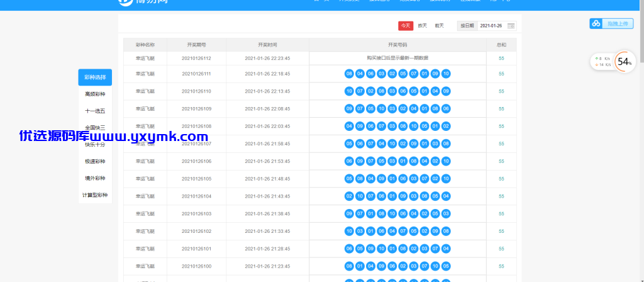Click the draw time 2021-01-26 22:13:45
The image size is (644, 282).
[267, 91]
